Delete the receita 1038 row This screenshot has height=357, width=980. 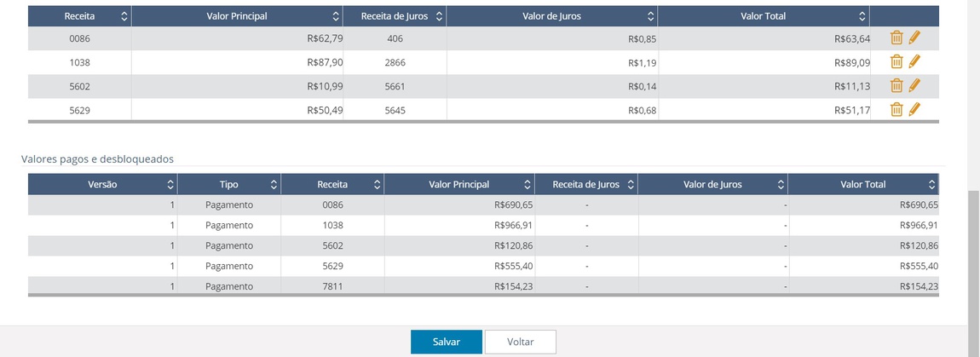tap(896, 62)
